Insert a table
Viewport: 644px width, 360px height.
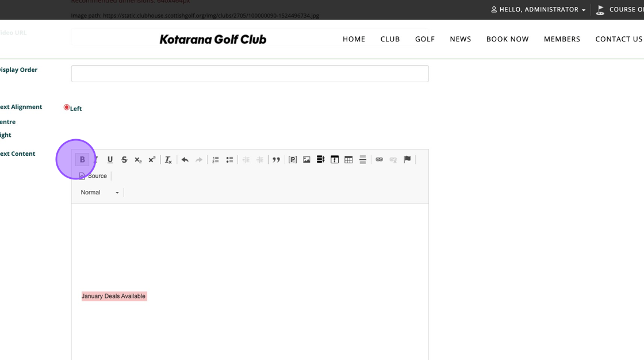(348, 159)
